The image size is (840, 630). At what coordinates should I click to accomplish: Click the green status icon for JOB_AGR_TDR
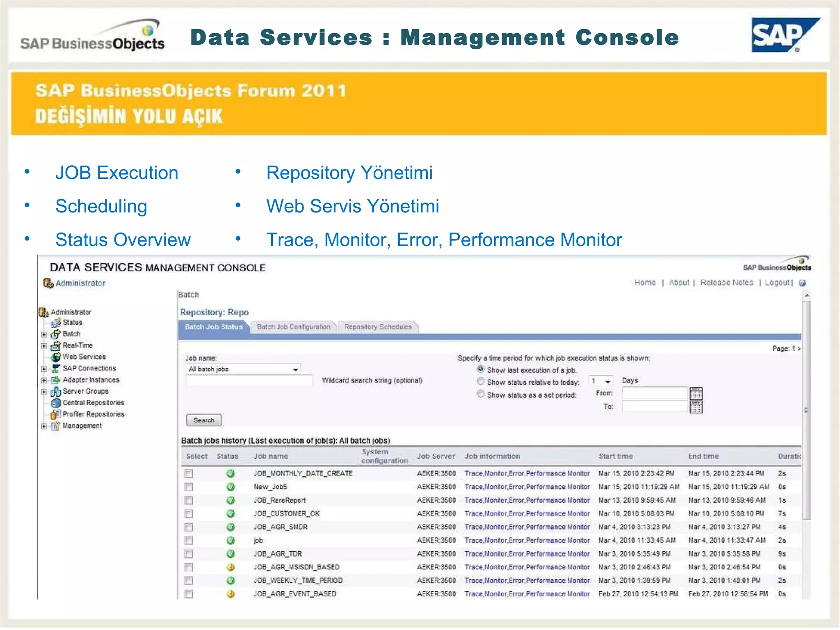tap(231, 554)
